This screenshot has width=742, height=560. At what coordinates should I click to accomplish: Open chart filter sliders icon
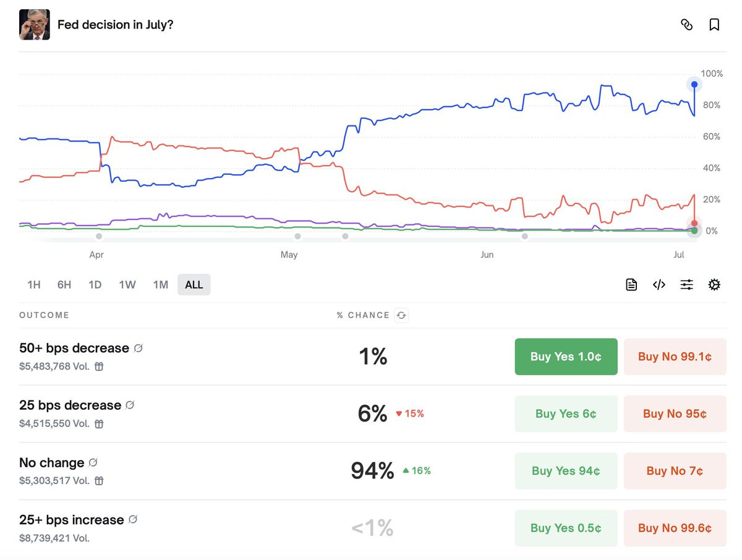coord(686,284)
